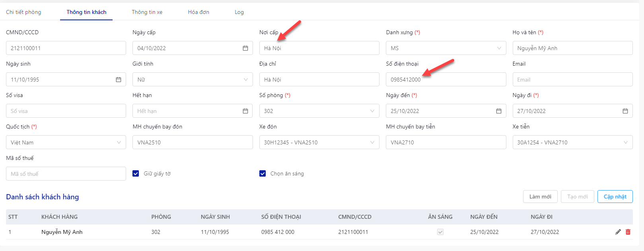Click the Làm mới button
644x251 pixels.
coord(540,197)
